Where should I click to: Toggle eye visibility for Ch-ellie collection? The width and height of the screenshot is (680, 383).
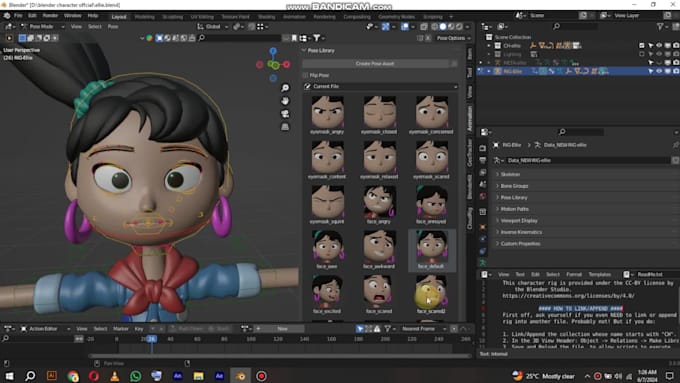(x=659, y=46)
